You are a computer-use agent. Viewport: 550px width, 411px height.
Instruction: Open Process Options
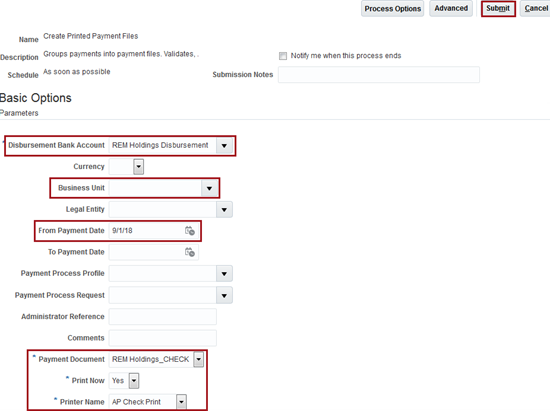point(393,8)
